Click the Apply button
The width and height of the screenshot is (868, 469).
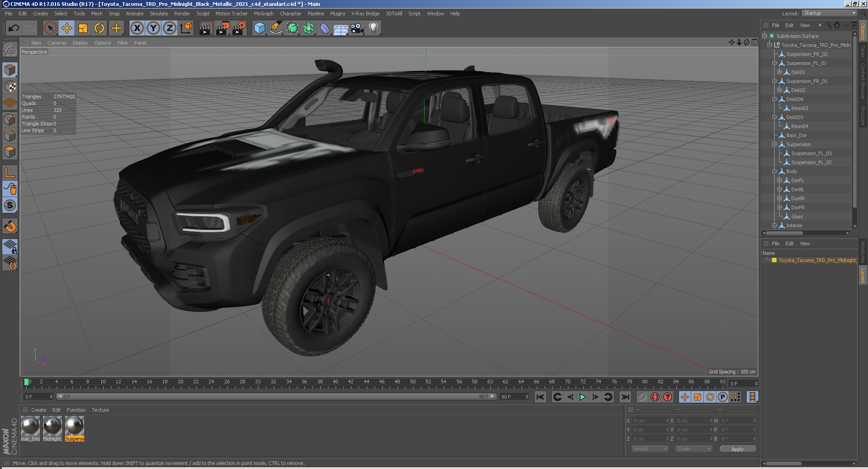[x=737, y=449]
